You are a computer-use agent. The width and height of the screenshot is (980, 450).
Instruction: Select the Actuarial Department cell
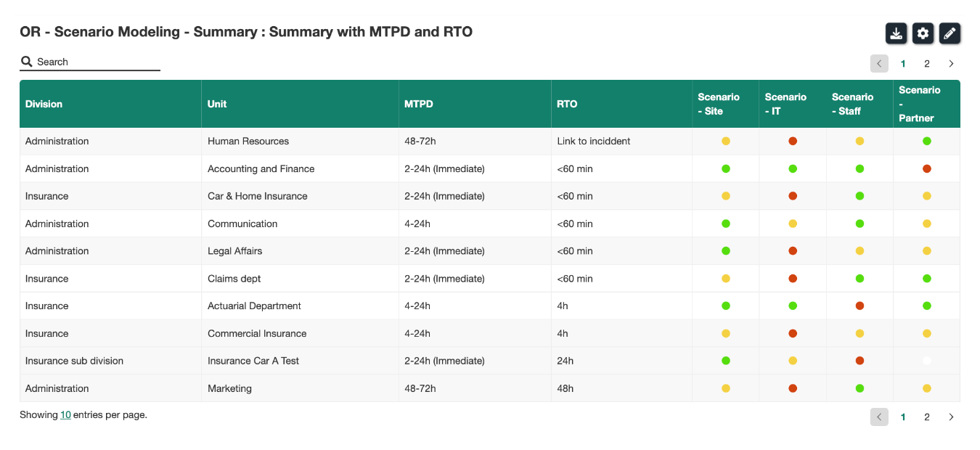[300, 306]
